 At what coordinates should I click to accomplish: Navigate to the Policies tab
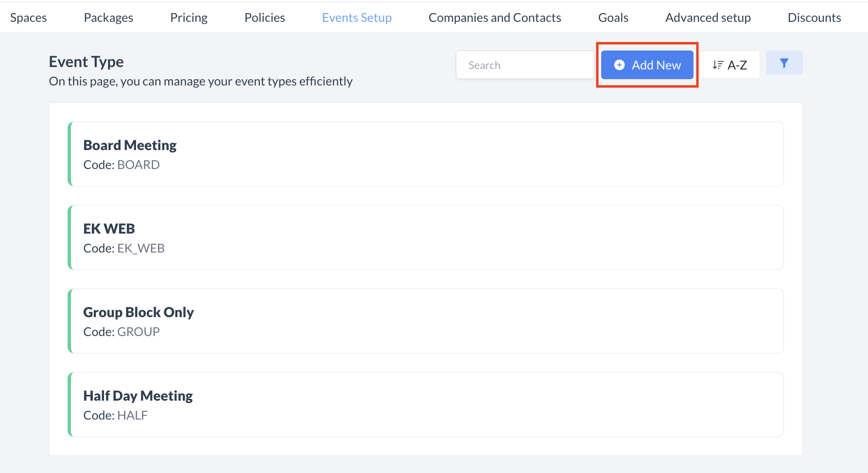pos(264,17)
